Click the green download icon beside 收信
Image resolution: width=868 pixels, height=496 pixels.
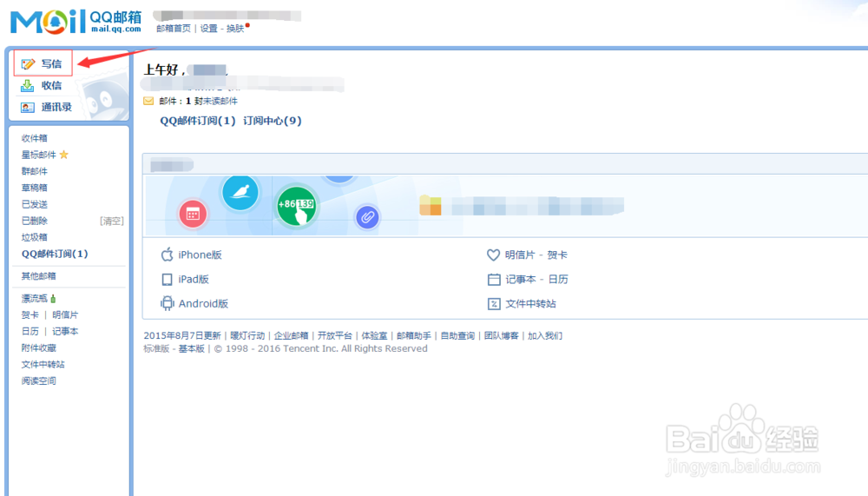27,85
